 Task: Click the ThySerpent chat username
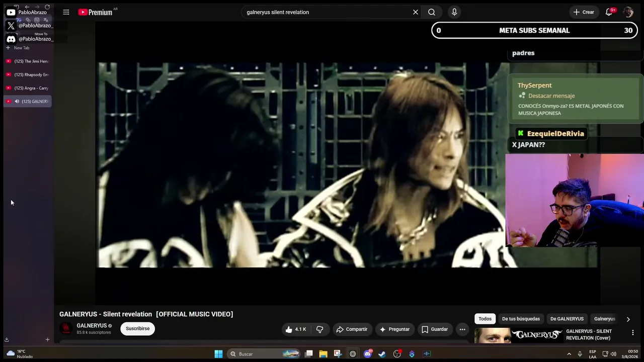[534, 85]
